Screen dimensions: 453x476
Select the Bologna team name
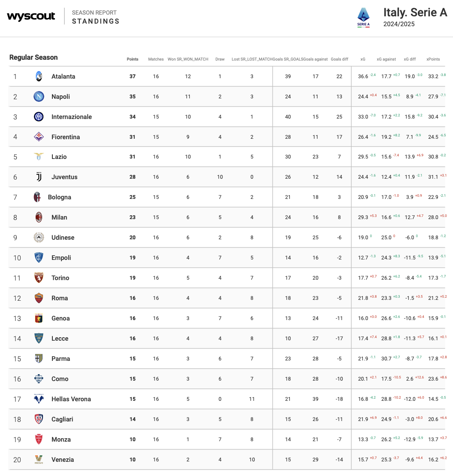60,197
